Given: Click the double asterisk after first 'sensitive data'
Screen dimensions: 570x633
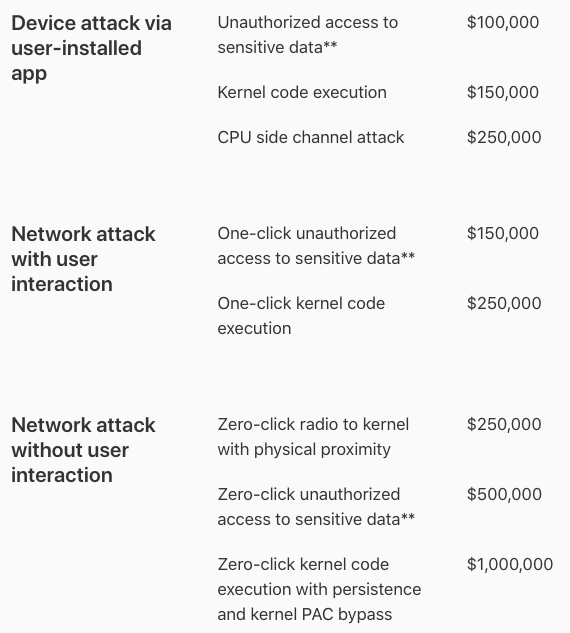Looking at the screenshot, I should click(330, 45).
